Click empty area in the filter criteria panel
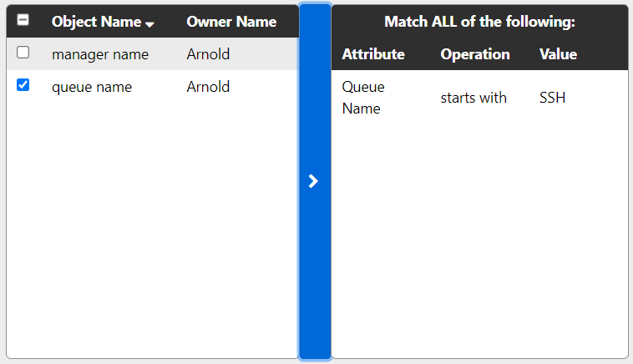This screenshot has width=633, height=364. pos(479,242)
